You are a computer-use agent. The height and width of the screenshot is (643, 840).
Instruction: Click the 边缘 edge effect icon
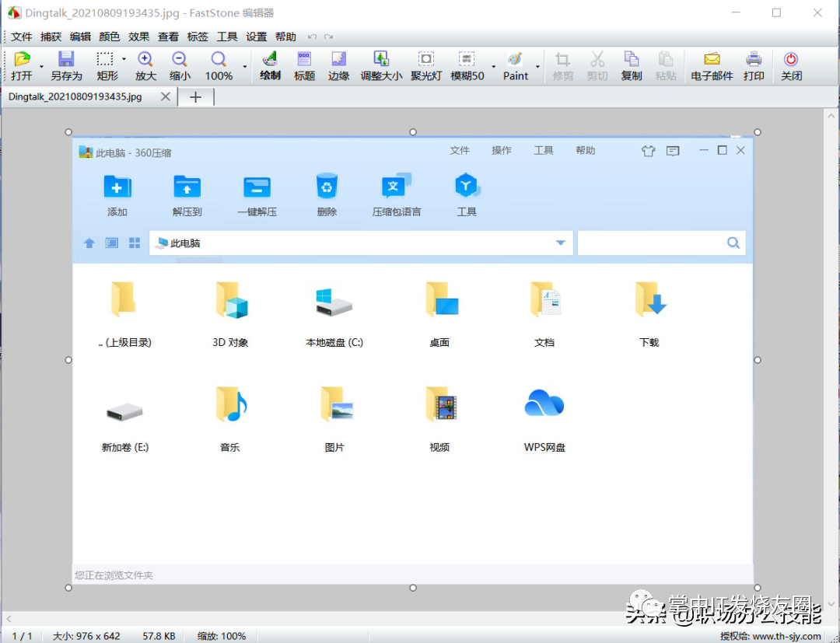tap(338, 66)
